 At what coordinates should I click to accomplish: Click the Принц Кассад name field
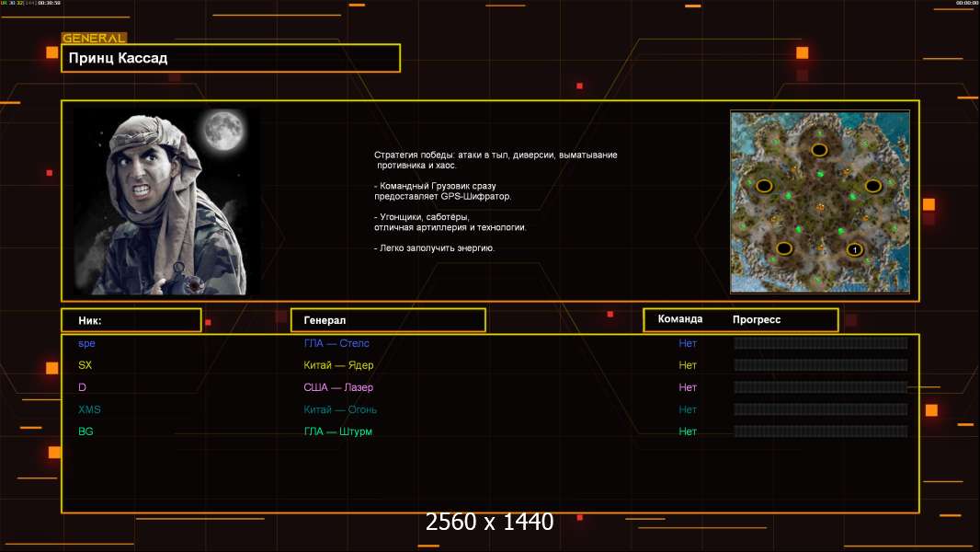pyautogui.click(x=230, y=58)
